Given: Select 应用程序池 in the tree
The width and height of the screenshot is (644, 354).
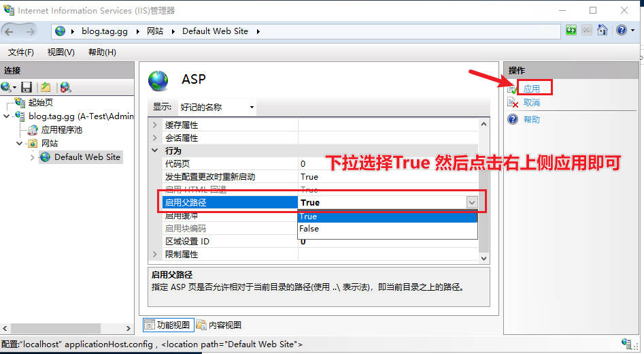Looking at the screenshot, I should [61, 129].
